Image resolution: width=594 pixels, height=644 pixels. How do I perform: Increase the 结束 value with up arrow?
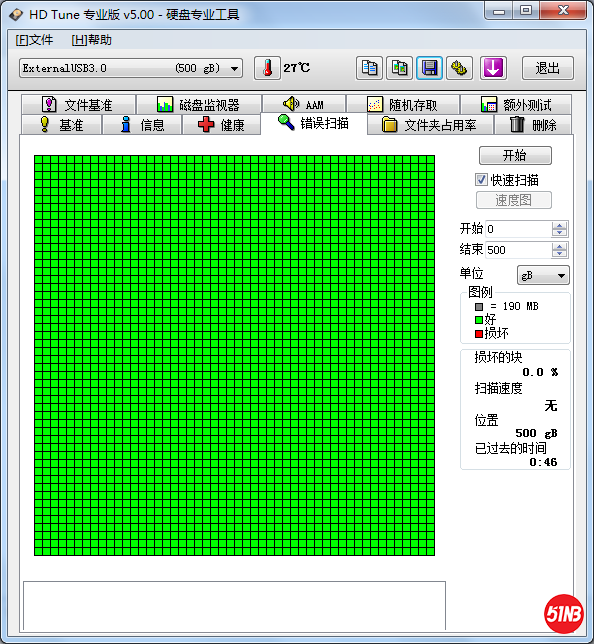point(559,246)
